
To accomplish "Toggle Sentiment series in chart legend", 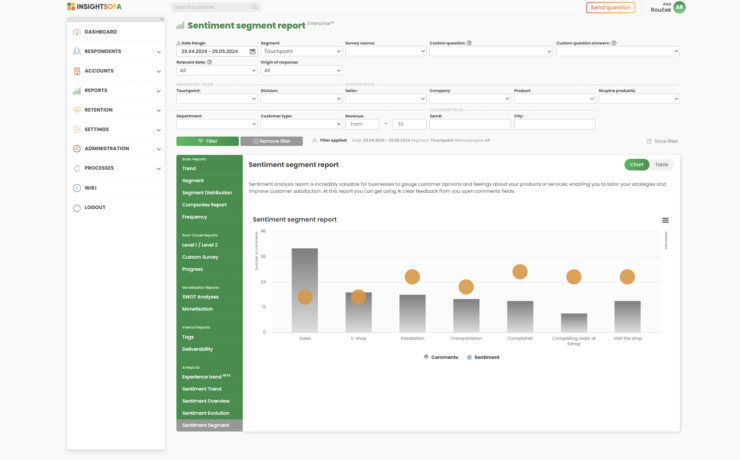I will click(483, 357).
